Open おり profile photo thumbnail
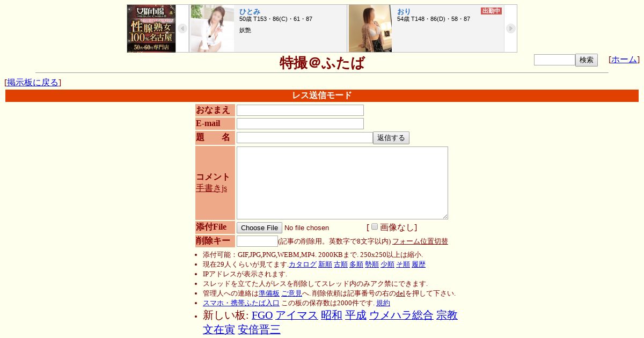 [x=370, y=28]
